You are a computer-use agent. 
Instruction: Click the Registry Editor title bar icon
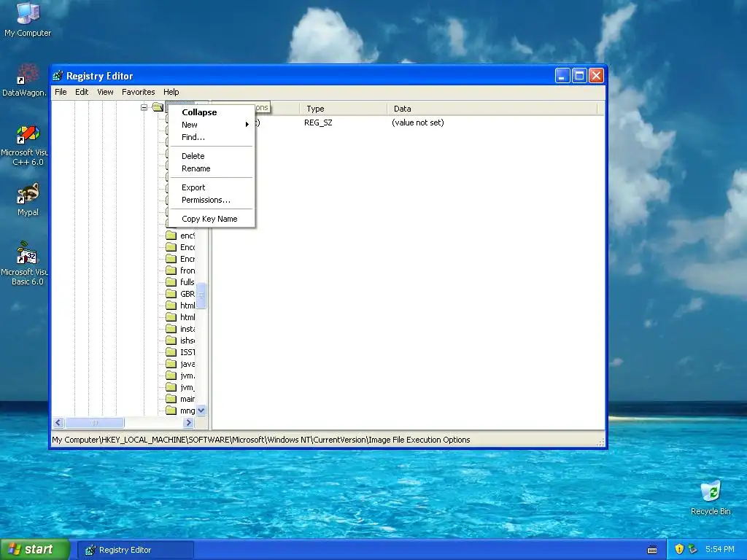(x=58, y=76)
